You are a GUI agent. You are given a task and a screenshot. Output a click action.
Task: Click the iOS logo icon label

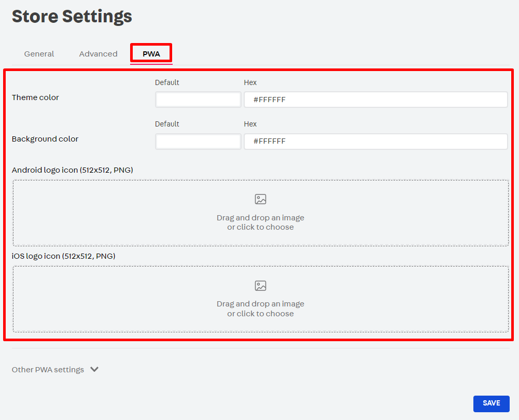click(63, 256)
